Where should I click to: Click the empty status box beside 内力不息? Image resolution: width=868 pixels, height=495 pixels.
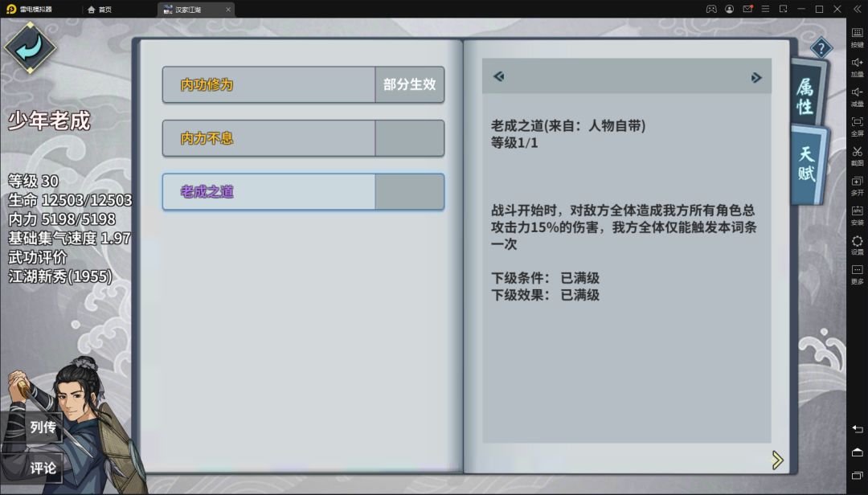pyautogui.click(x=410, y=138)
